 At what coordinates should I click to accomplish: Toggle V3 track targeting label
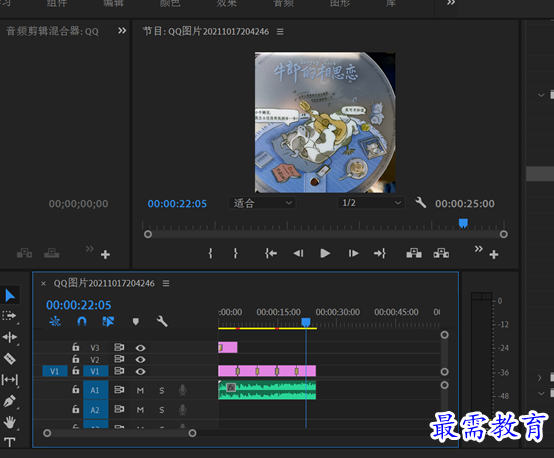(95, 348)
